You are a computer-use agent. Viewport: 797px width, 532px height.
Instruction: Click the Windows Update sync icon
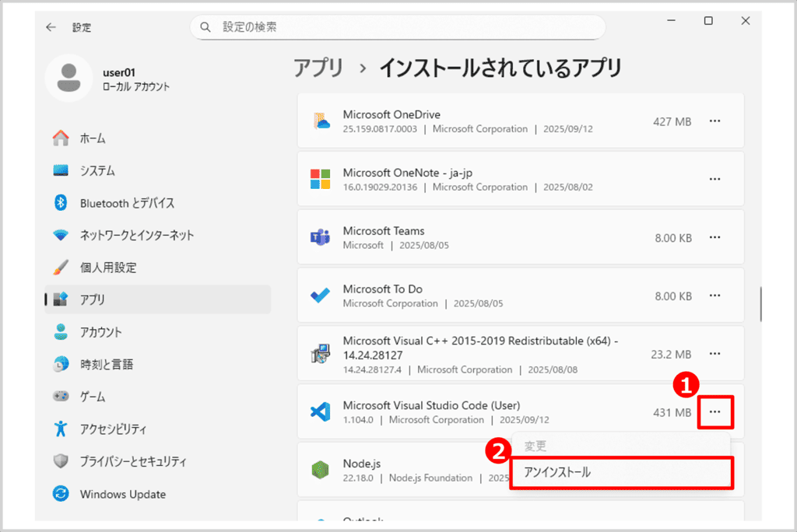[61, 493]
